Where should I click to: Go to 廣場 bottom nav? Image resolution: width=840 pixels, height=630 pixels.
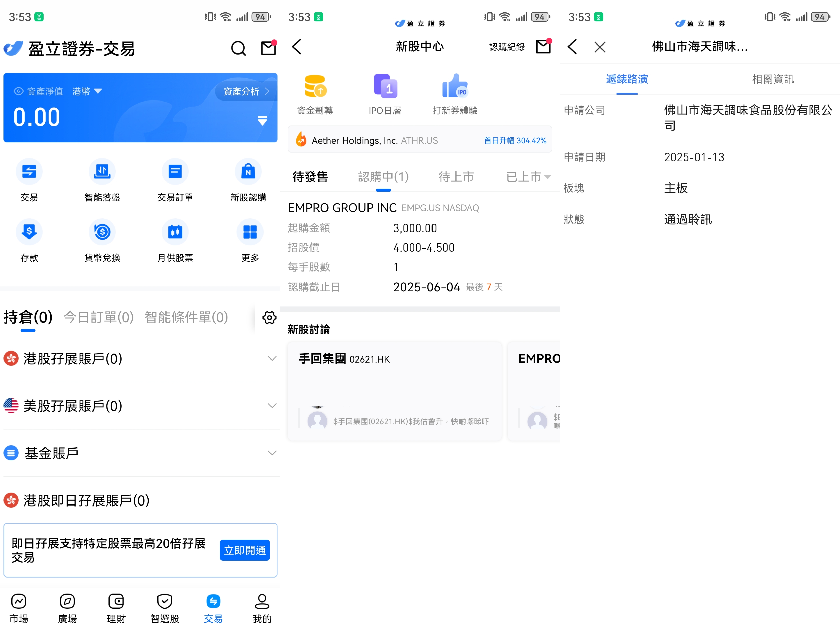[x=67, y=608]
